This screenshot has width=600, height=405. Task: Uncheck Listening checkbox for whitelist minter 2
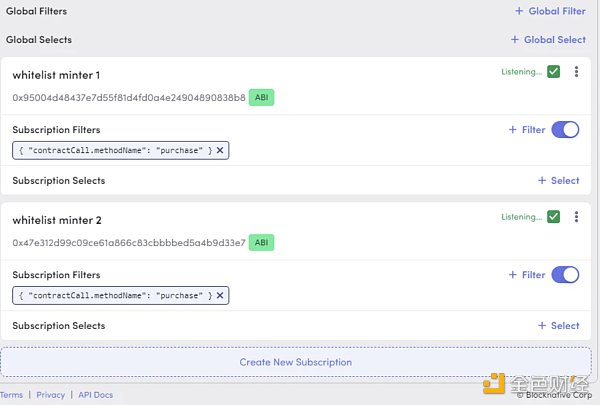pos(553,217)
